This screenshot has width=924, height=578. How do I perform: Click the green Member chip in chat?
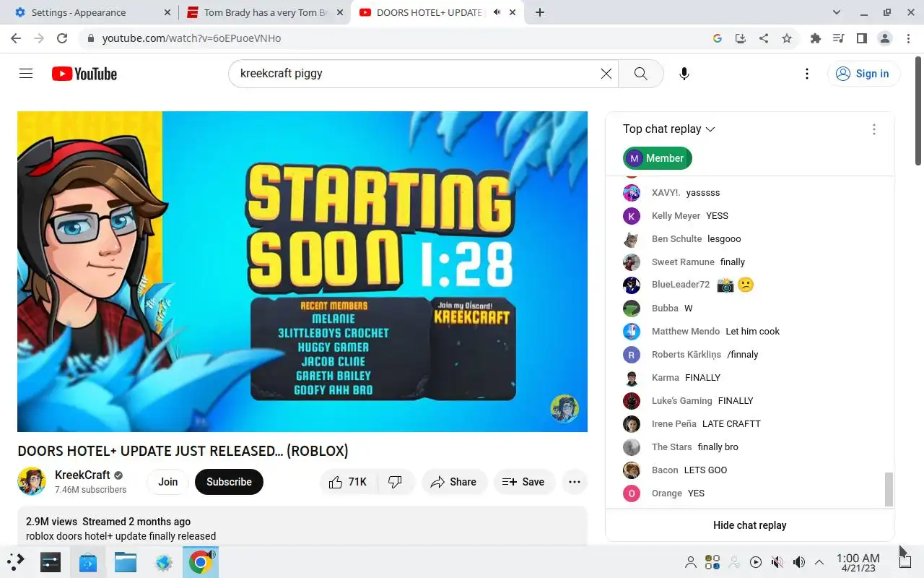658,158
